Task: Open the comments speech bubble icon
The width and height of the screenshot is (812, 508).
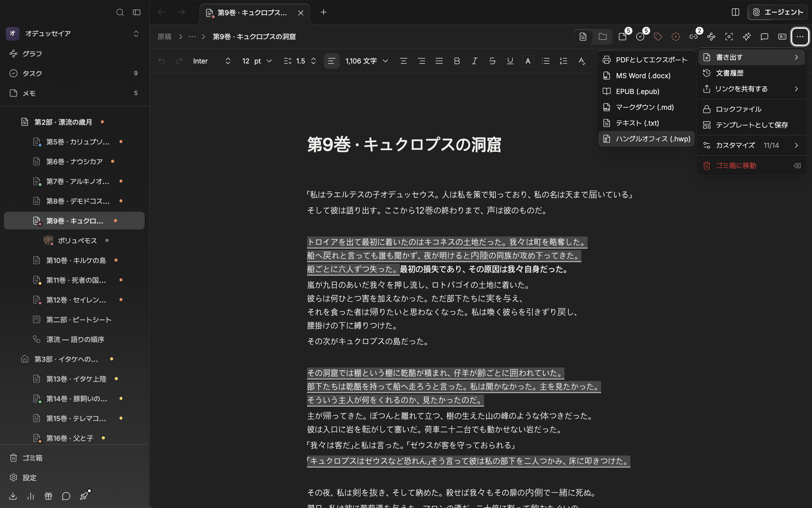Action: pos(765,37)
